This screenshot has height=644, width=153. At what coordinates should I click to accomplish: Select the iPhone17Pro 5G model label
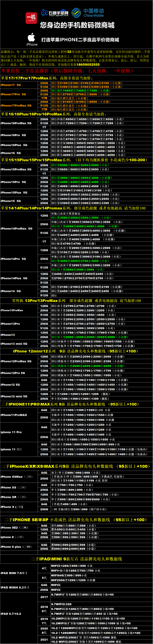click(13, 94)
